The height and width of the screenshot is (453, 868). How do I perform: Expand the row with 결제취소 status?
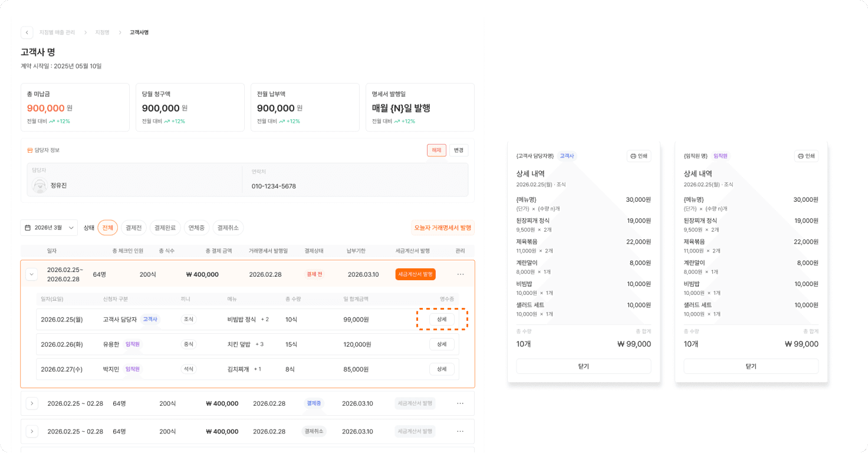pos(32,431)
